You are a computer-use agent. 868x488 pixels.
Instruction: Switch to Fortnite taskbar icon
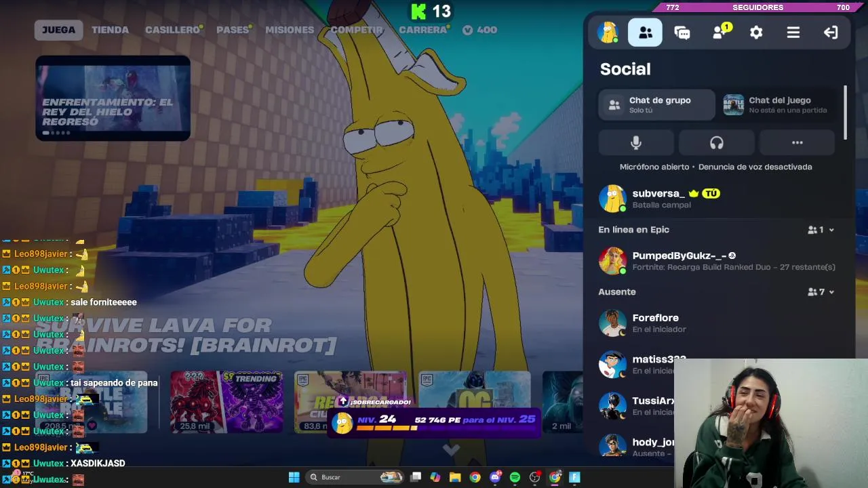[574, 477]
